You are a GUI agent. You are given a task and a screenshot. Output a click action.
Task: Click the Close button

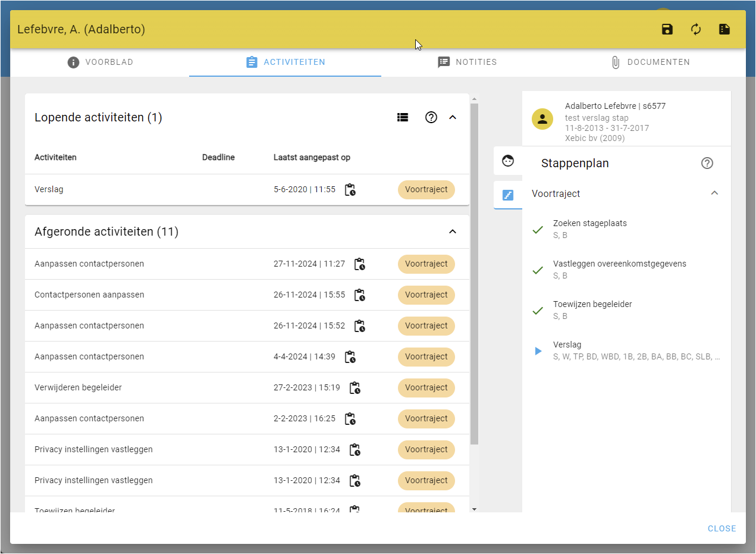click(x=722, y=528)
